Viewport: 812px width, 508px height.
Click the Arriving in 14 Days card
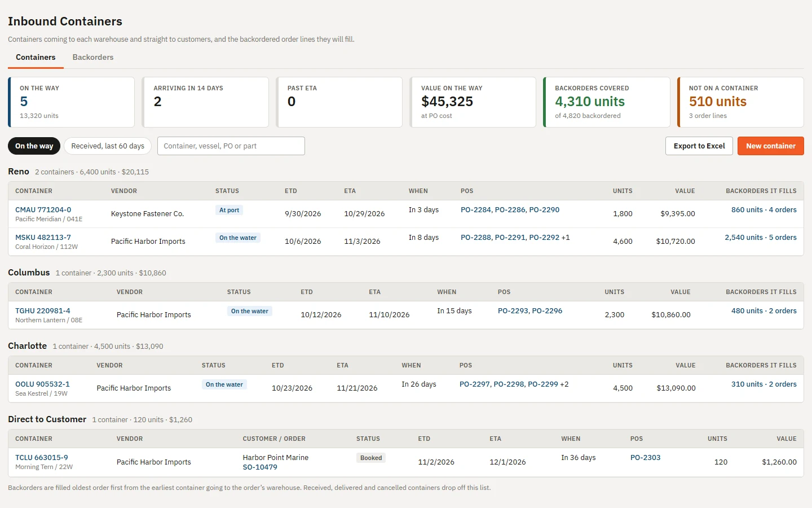[205, 102]
